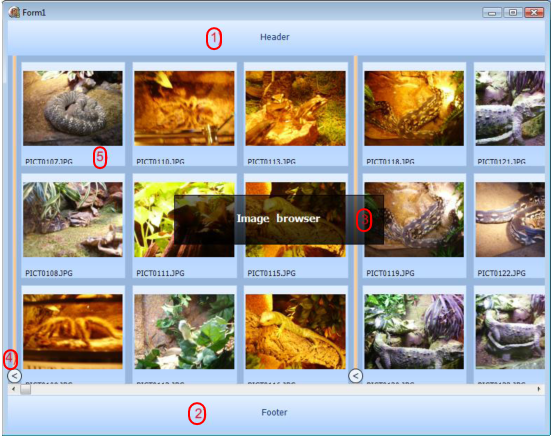The width and height of the screenshot is (552, 438).
Task: Click the PICT0115.JPG file name label
Action: tap(271, 273)
